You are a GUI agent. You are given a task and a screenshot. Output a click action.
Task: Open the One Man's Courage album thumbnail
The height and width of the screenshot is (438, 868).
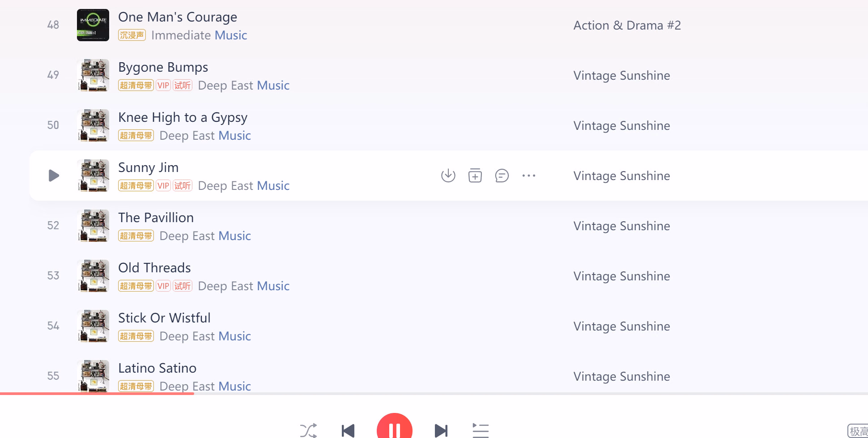[x=93, y=25]
